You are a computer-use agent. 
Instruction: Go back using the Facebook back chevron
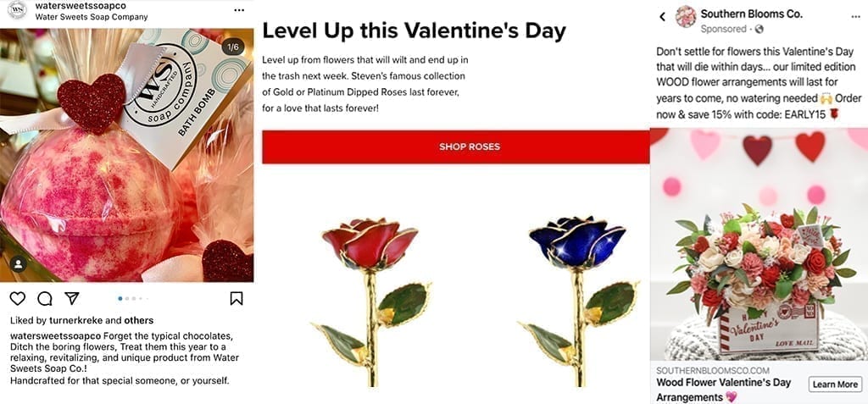point(663,16)
